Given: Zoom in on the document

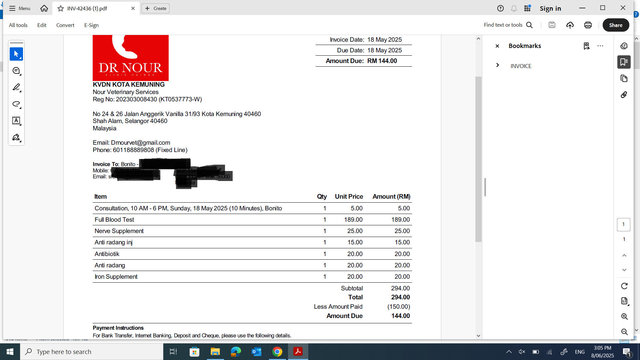Looking at the screenshot, I should pos(624,316).
